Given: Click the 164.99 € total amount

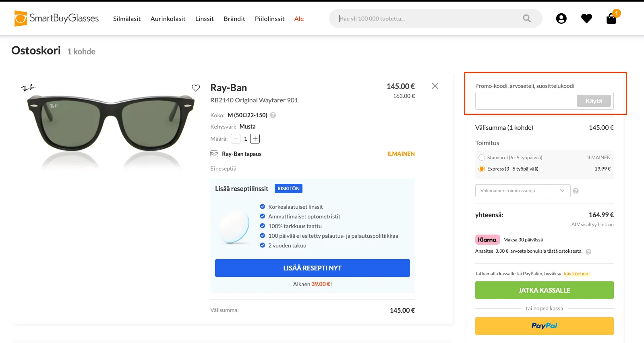Looking at the screenshot, I should [601, 215].
